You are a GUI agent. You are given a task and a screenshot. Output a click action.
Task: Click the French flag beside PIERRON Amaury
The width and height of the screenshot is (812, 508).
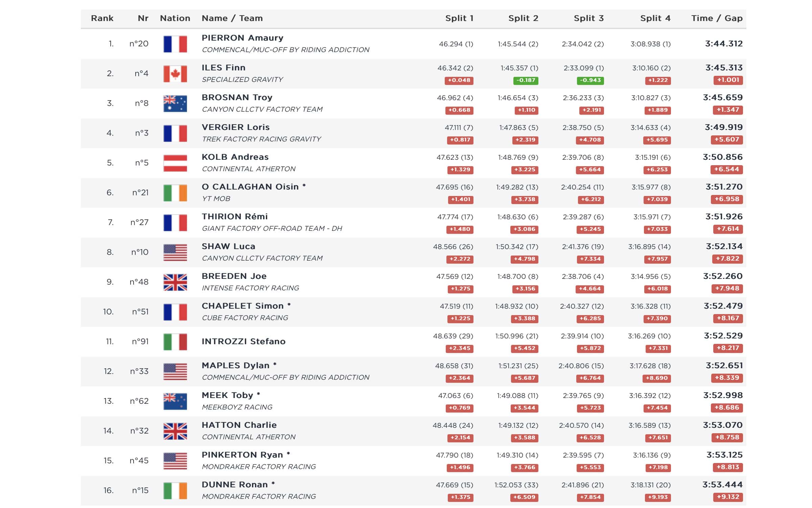click(x=175, y=44)
